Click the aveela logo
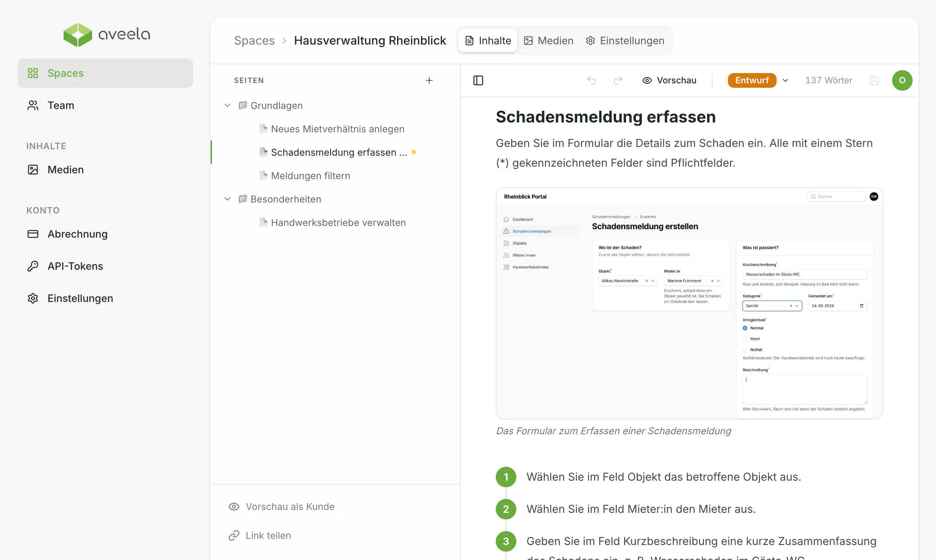Image resolution: width=936 pixels, height=560 pixels. (x=106, y=35)
